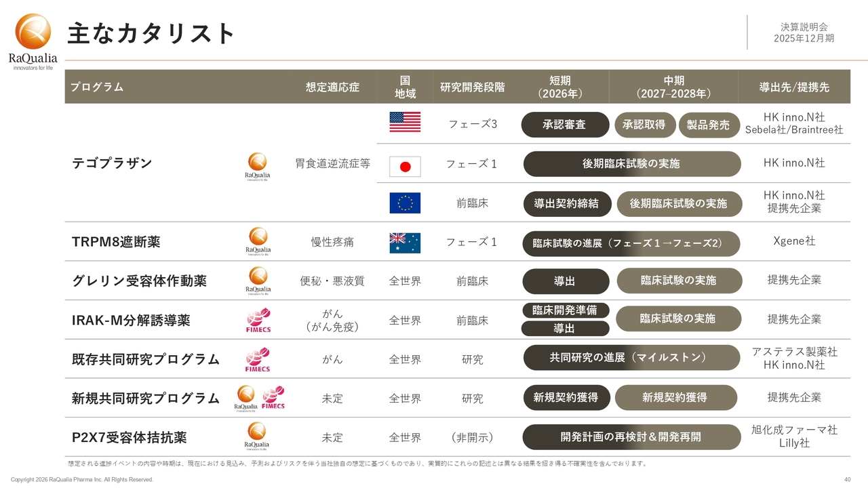The height and width of the screenshot is (488, 868).
Task: Click the RaQualia logo beside グレリン受容体作動薬
Action: 258,281
